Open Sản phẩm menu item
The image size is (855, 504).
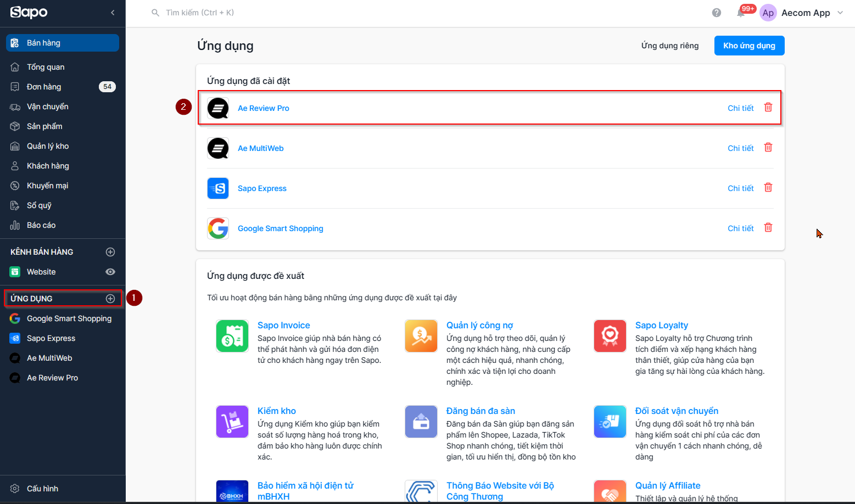(x=44, y=126)
